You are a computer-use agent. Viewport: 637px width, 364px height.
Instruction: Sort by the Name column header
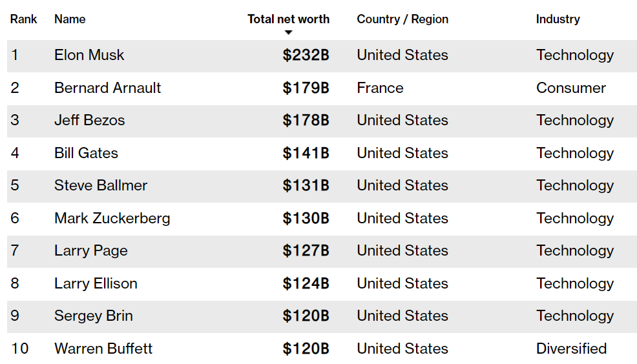70,19
